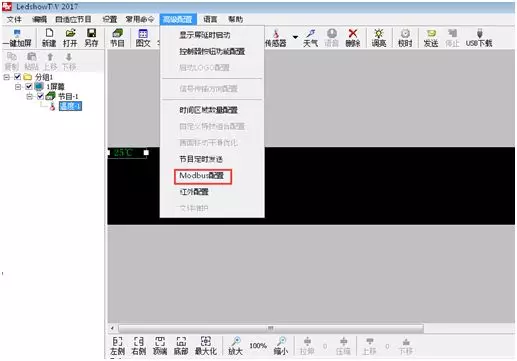Click the 粘贴 paste icon above the tree
The width and height of the screenshot is (517, 361).
pos(31,61)
